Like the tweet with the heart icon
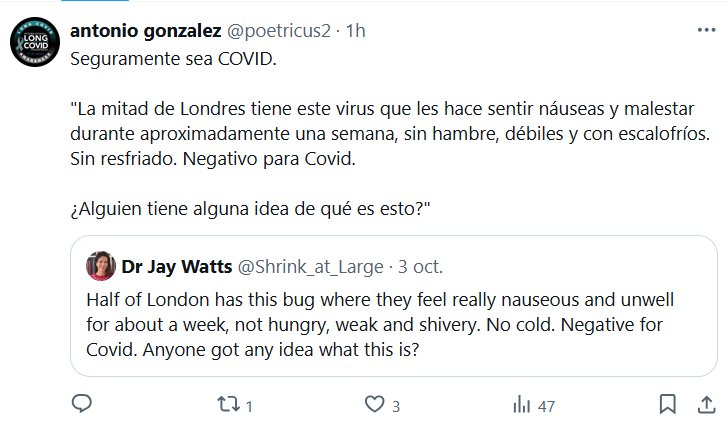 (374, 405)
